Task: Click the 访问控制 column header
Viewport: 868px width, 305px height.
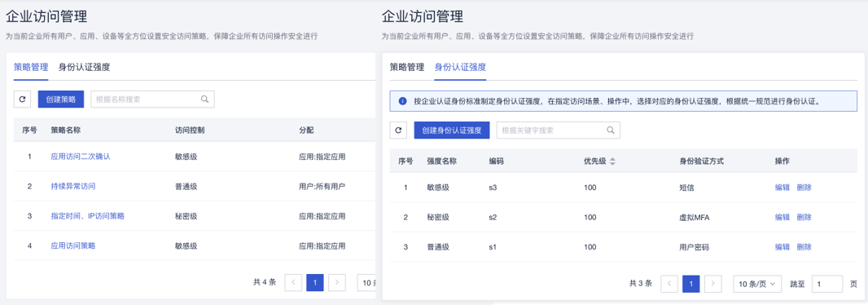Action: point(190,130)
